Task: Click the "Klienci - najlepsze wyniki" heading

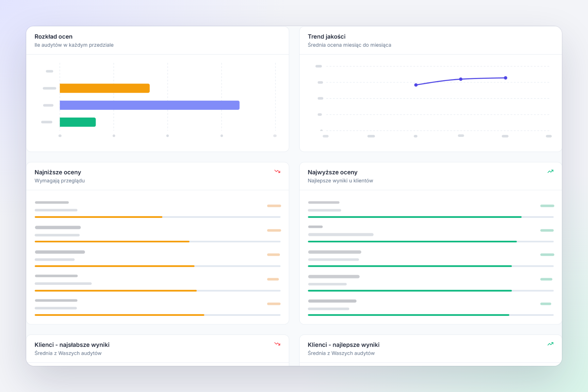Action: tap(344, 345)
